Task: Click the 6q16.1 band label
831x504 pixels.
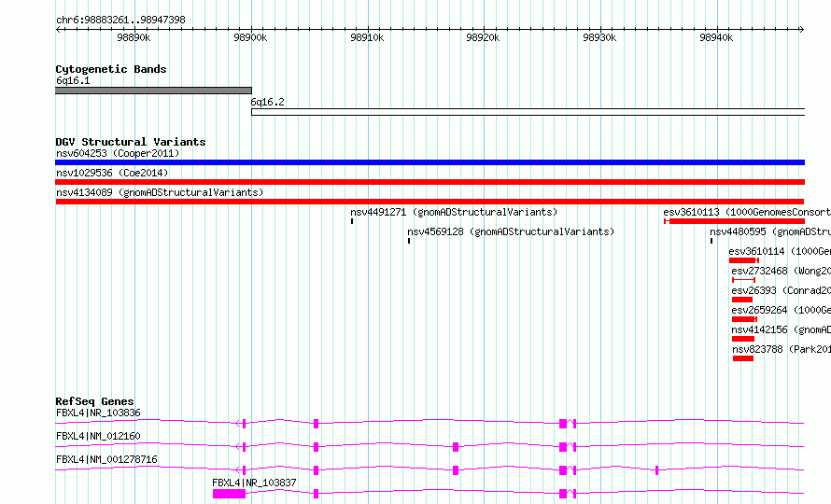Action: click(73, 80)
